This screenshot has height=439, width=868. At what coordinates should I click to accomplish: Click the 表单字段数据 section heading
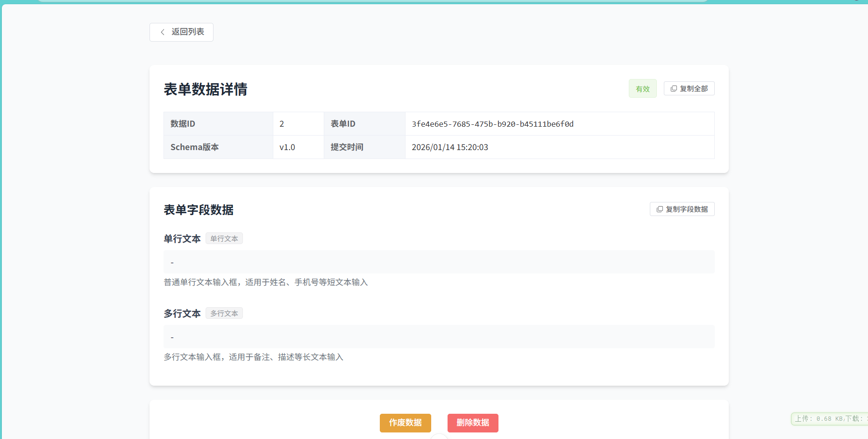pos(199,210)
